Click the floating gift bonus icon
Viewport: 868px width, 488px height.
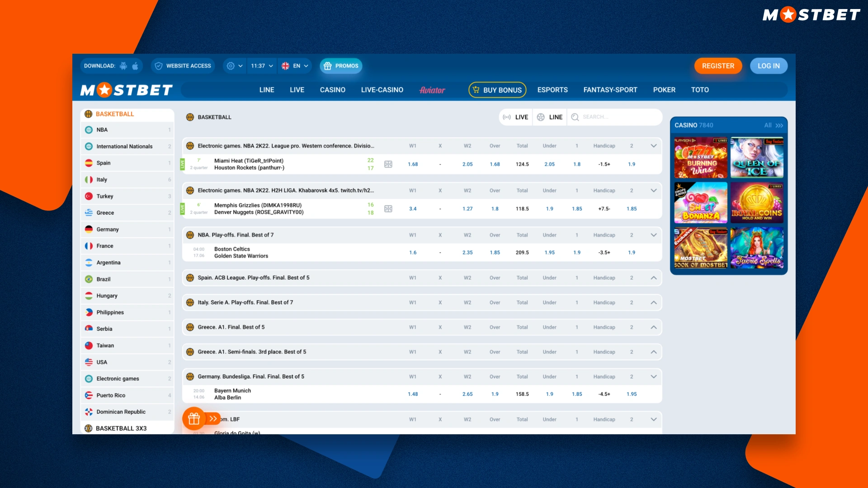pyautogui.click(x=193, y=418)
